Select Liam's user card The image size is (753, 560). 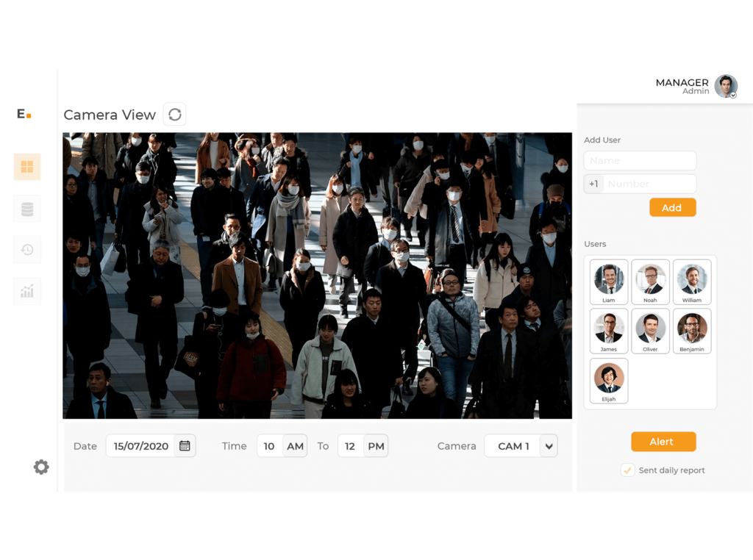pos(608,281)
